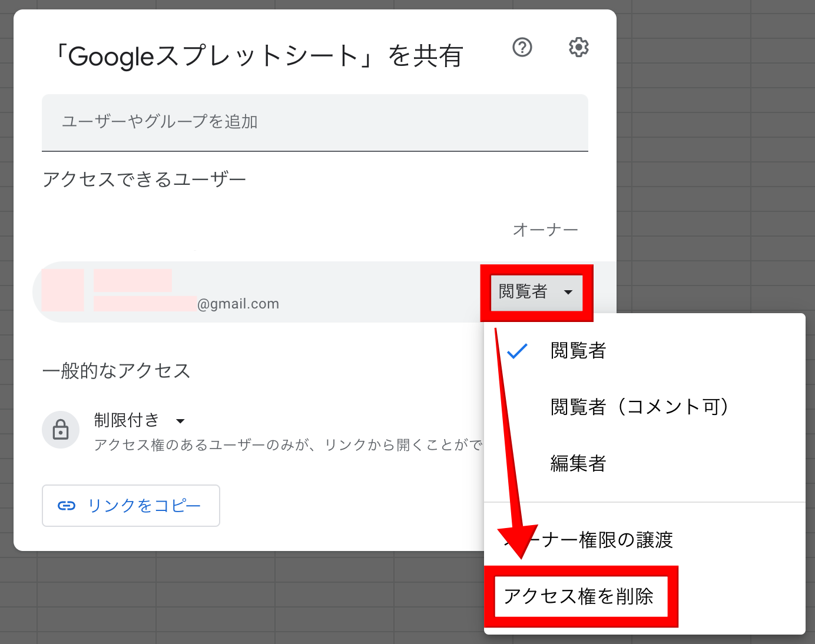
Task: Click the add users or groups field
Action: pos(315,122)
